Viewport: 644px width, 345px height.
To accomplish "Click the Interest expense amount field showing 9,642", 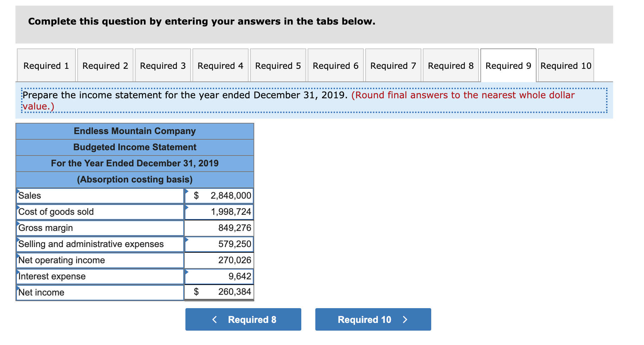I will 225,276.
